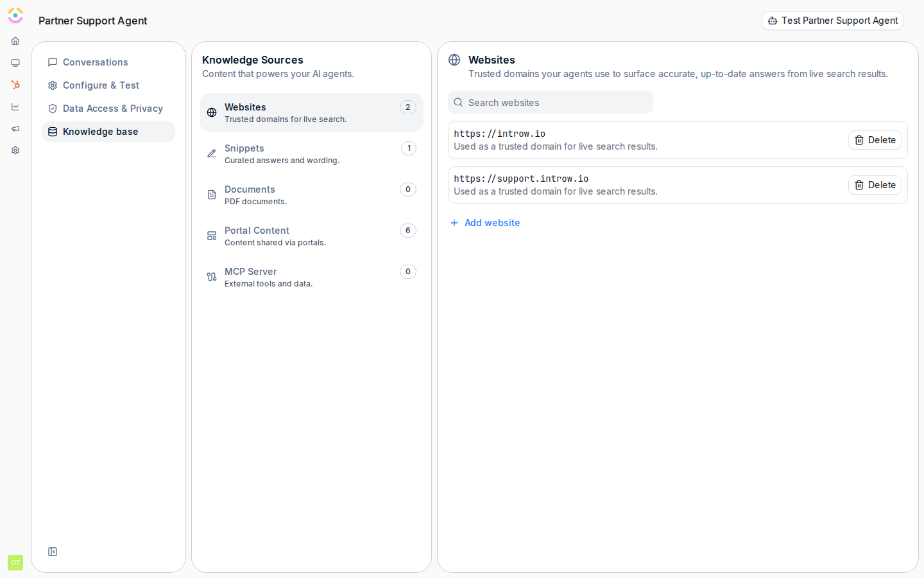Click gear icon next to Configure & Test
924x578 pixels.
53,85
